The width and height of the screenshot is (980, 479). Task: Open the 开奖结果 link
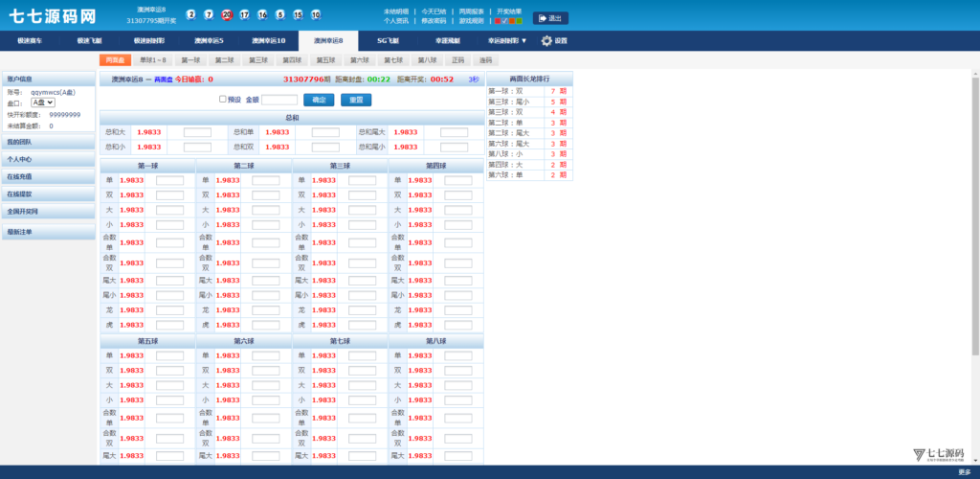509,11
